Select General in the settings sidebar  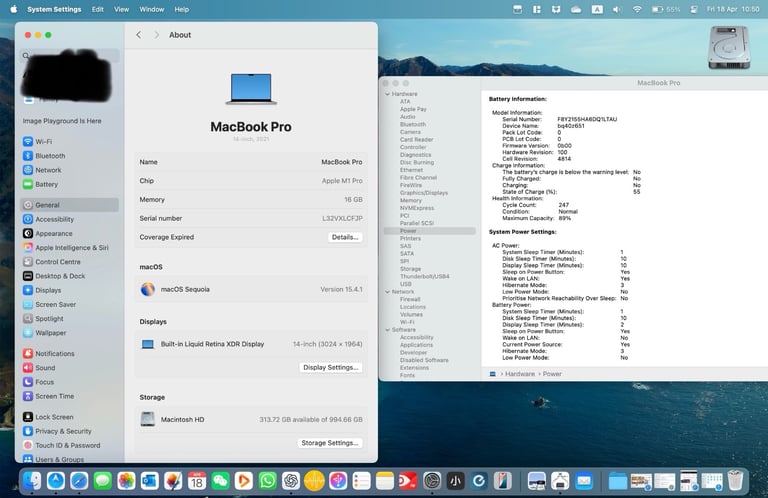click(69, 205)
